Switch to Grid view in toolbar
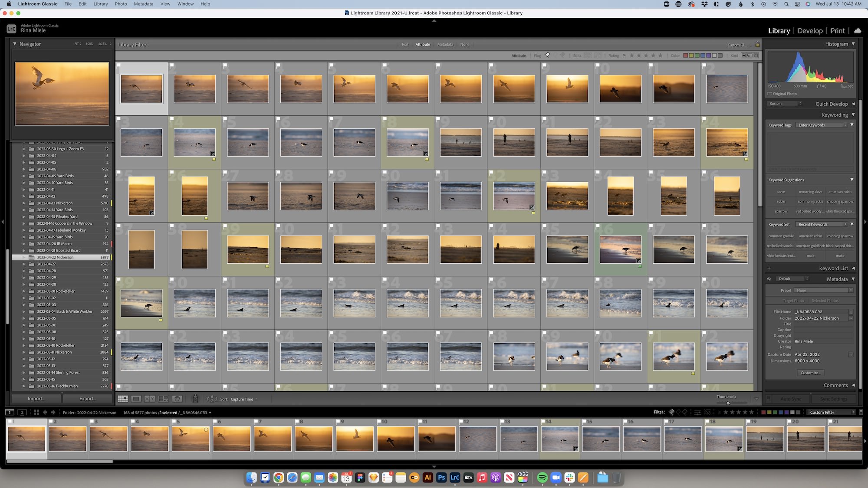The image size is (868, 488). (x=123, y=399)
